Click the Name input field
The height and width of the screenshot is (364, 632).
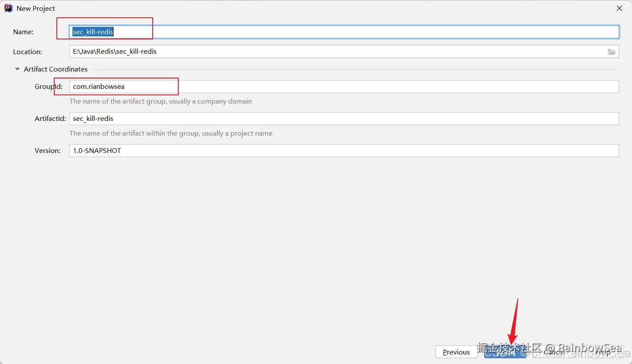pos(344,32)
